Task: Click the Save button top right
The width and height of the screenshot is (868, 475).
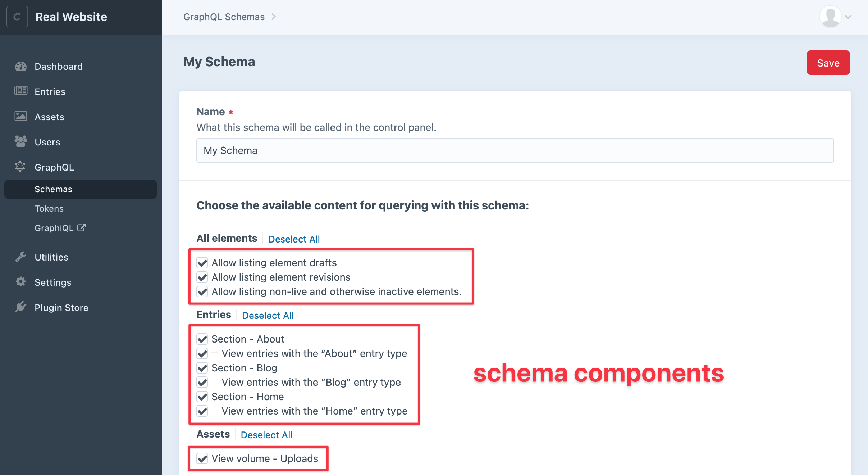Action: (x=828, y=63)
